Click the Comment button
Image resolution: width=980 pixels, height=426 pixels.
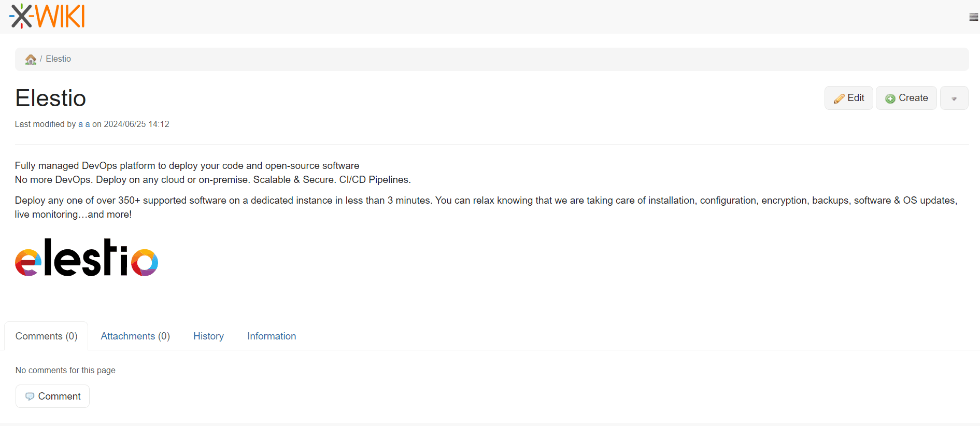tap(52, 396)
